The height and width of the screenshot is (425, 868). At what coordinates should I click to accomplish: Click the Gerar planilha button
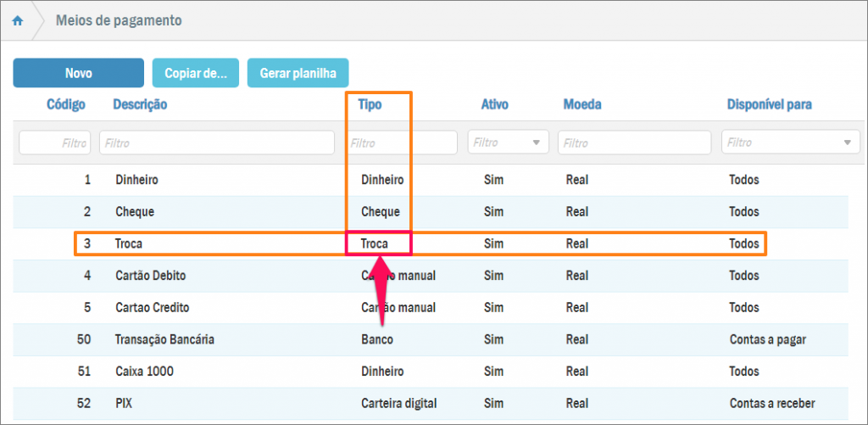click(x=298, y=73)
